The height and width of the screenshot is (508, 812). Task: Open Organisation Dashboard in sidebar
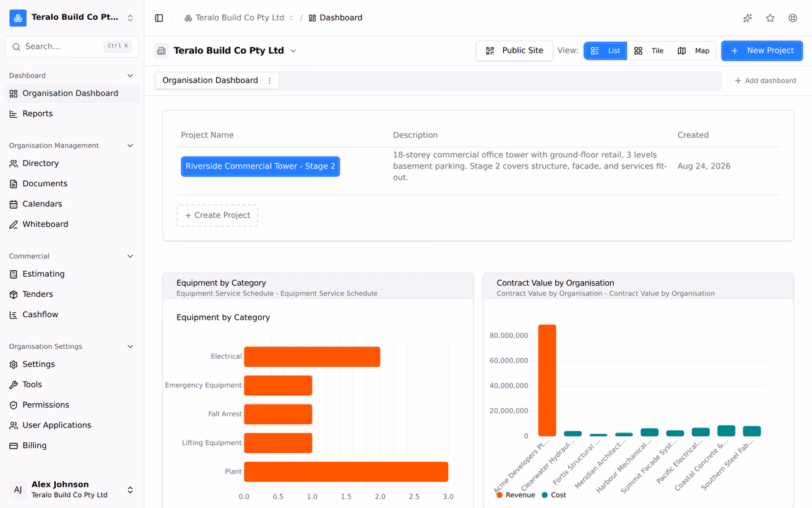pyautogui.click(x=72, y=94)
